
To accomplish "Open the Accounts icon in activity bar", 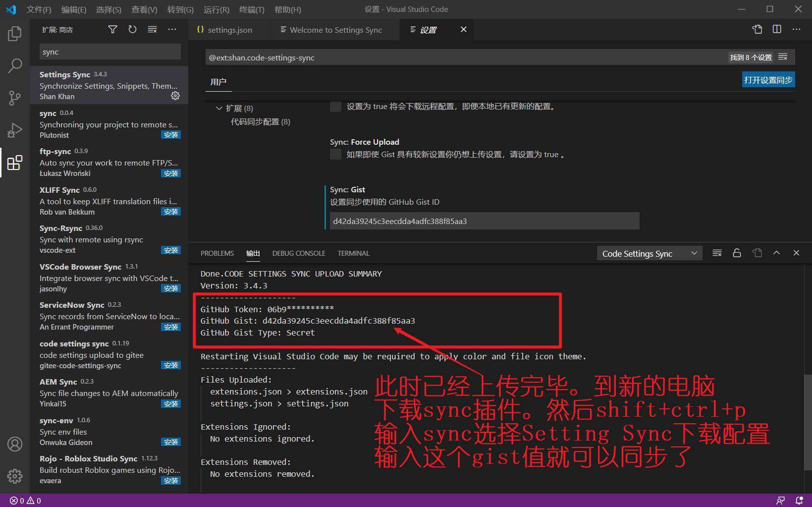I will (15, 444).
